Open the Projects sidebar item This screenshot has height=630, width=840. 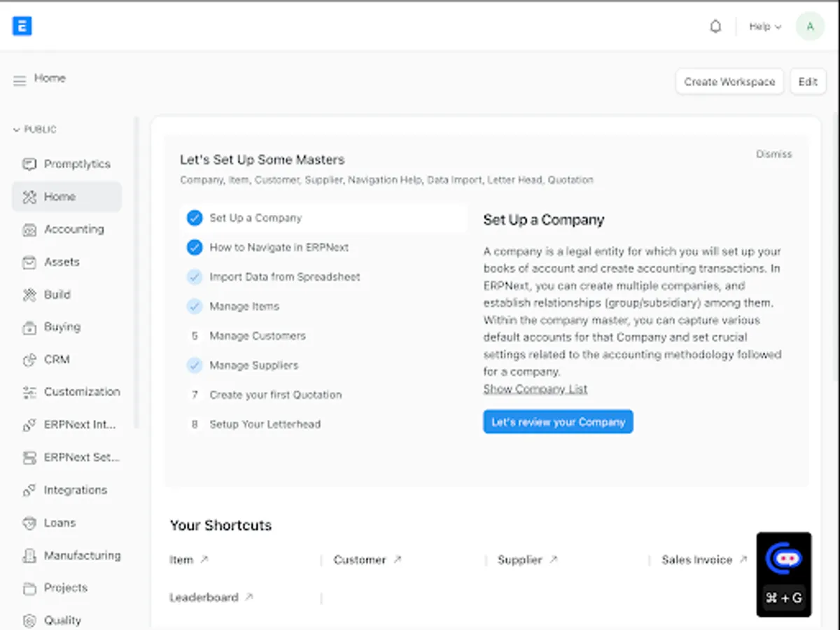[65, 588]
